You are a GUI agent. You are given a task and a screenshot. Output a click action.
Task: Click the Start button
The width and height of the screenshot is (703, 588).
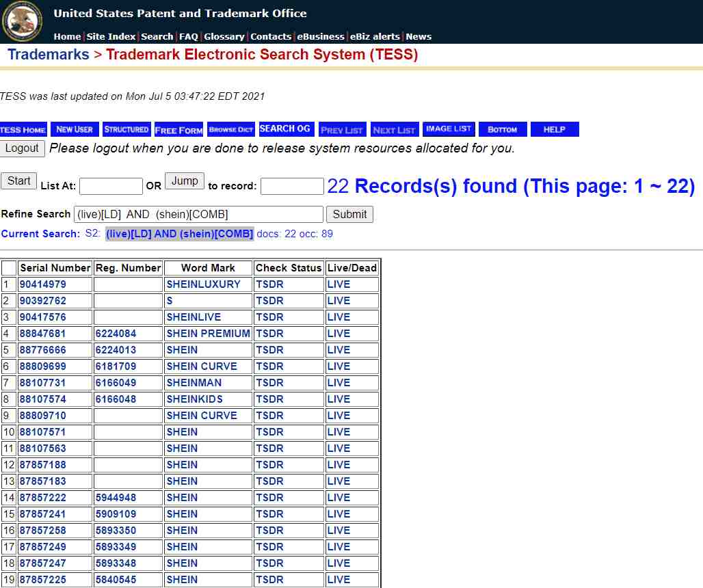pyautogui.click(x=18, y=181)
